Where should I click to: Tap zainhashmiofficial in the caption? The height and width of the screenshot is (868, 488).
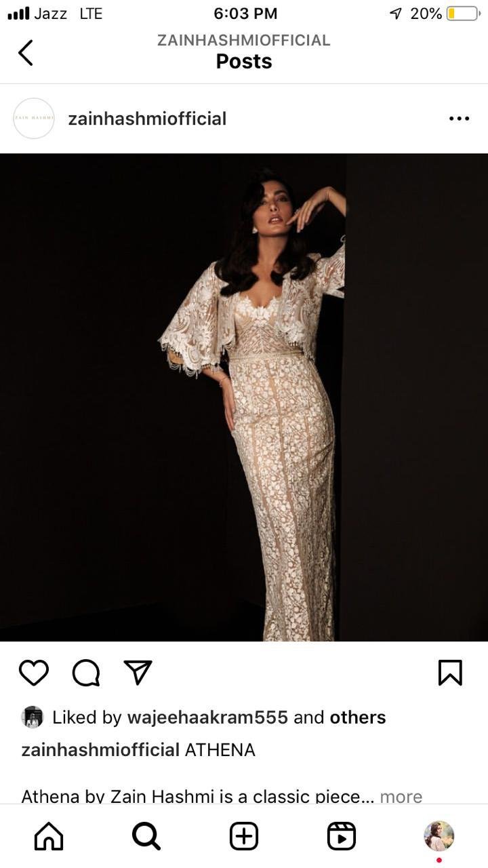point(100,750)
